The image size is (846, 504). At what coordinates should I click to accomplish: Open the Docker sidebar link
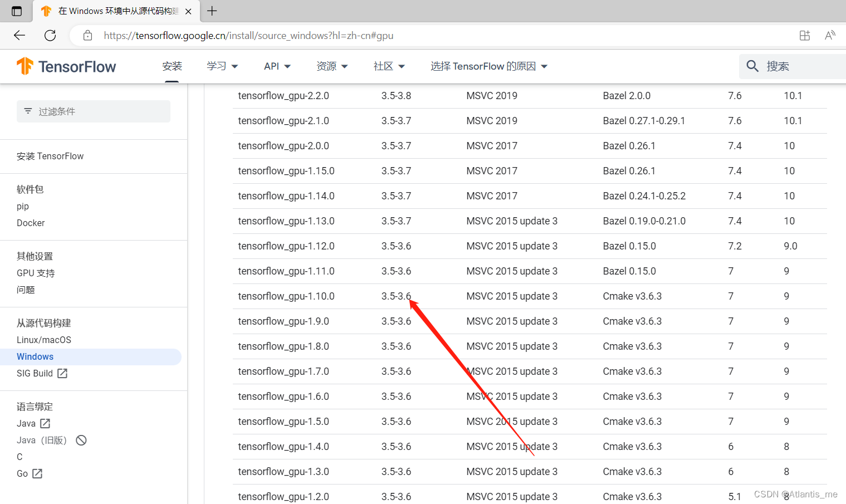(31, 223)
